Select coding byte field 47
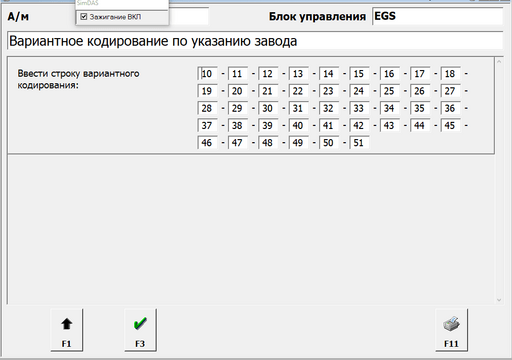The width and height of the screenshot is (512, 360). [238, 143]
